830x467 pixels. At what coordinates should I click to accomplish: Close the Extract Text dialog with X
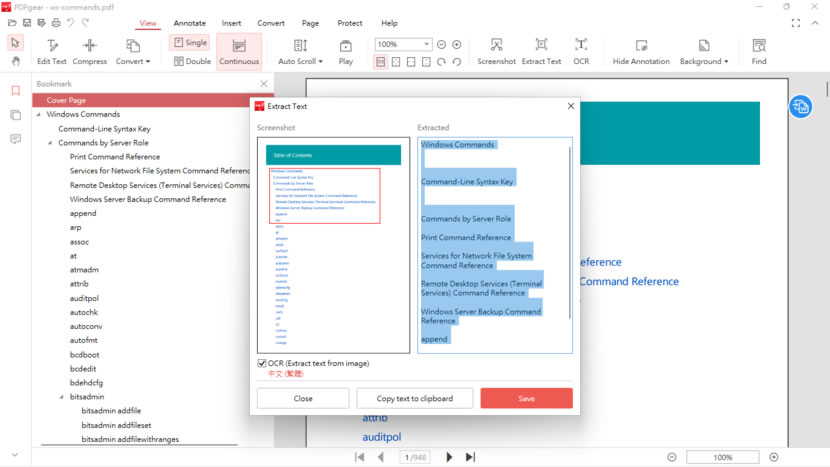[571, 106]
